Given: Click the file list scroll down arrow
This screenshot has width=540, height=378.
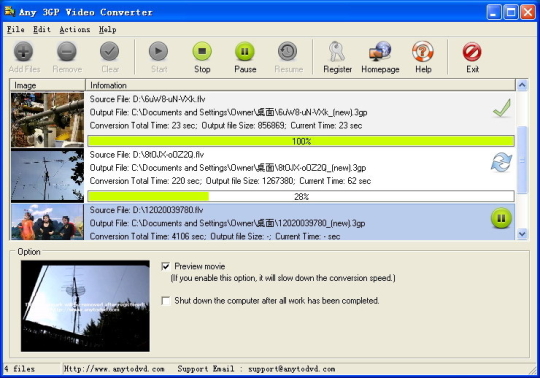Looking at the screenshot, I should tap(522, 234).
